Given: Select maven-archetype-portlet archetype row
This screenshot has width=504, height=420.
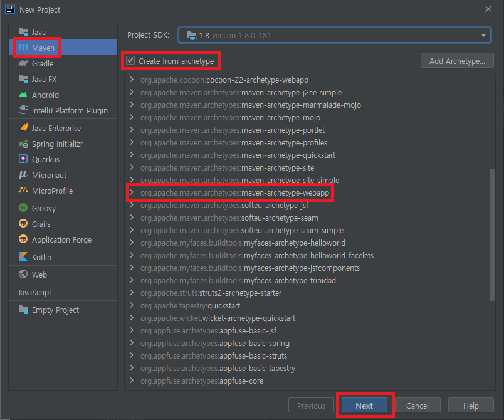Looking at the screenshot, I should [x=310, y=130].
